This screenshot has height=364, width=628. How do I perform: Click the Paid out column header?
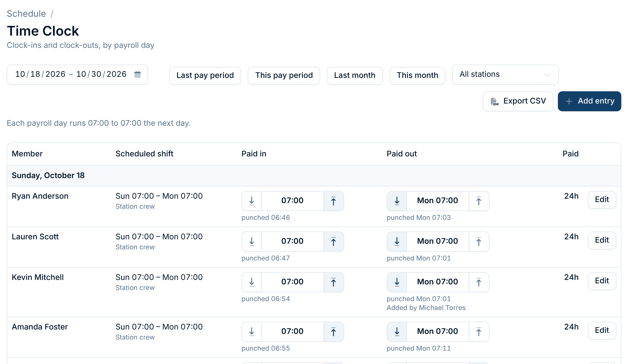point(402,154)
